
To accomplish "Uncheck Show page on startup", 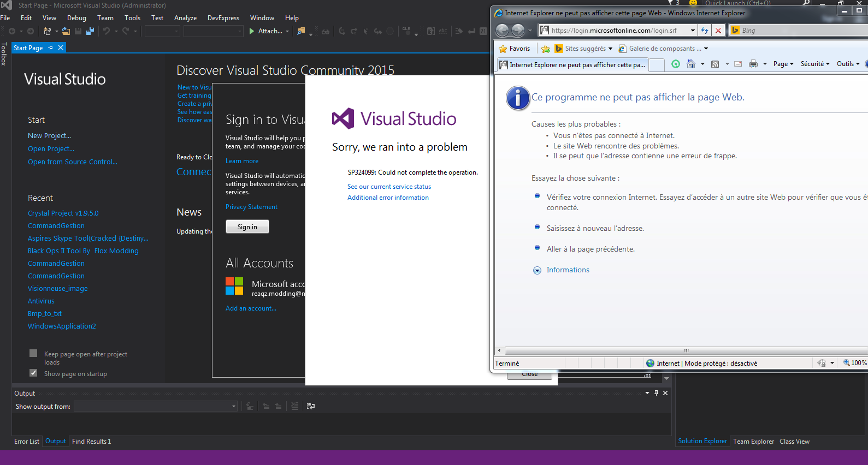I will pyautogui.click(x=33, y=373).
